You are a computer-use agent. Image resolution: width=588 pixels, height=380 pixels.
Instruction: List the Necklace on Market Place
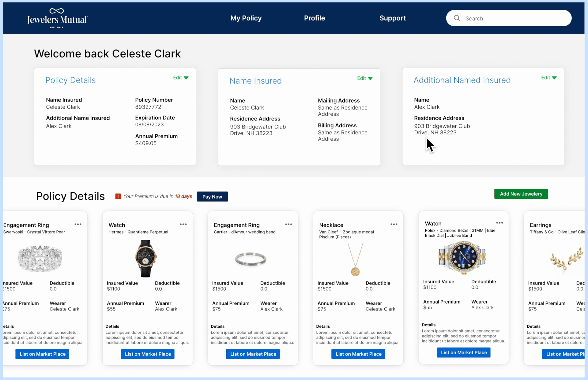(358, 354)
